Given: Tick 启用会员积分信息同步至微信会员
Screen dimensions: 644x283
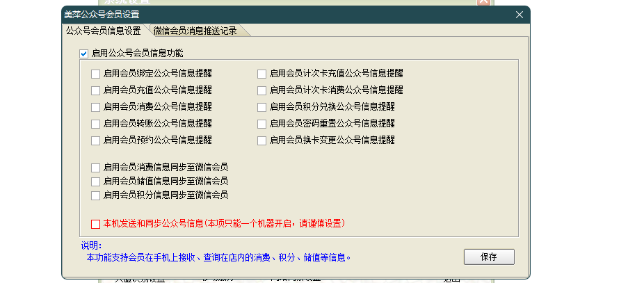Looking at the screenshot, I should (95, 195).
